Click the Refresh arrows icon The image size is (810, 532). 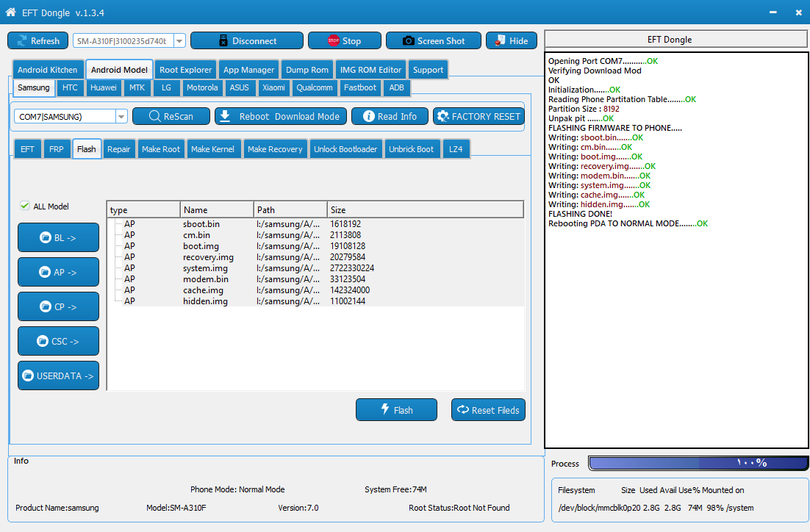click(22, 41)
